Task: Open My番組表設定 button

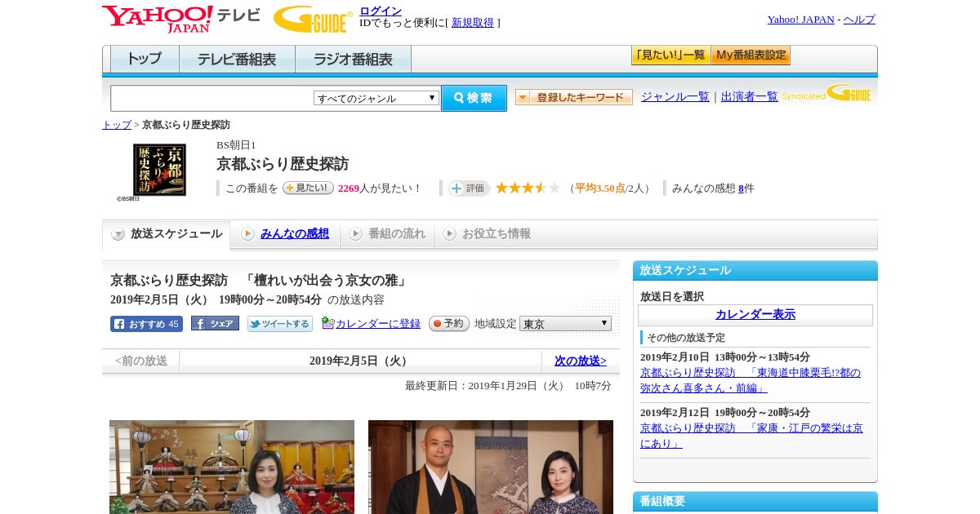Action: tap(751, 55)
